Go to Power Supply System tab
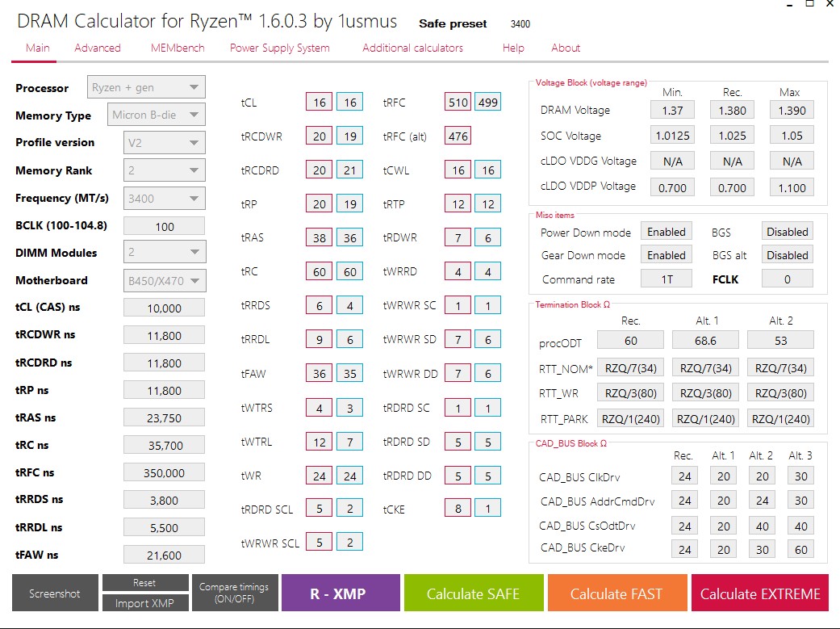Viewport: 840px width, 629px height. coord(279,48)
